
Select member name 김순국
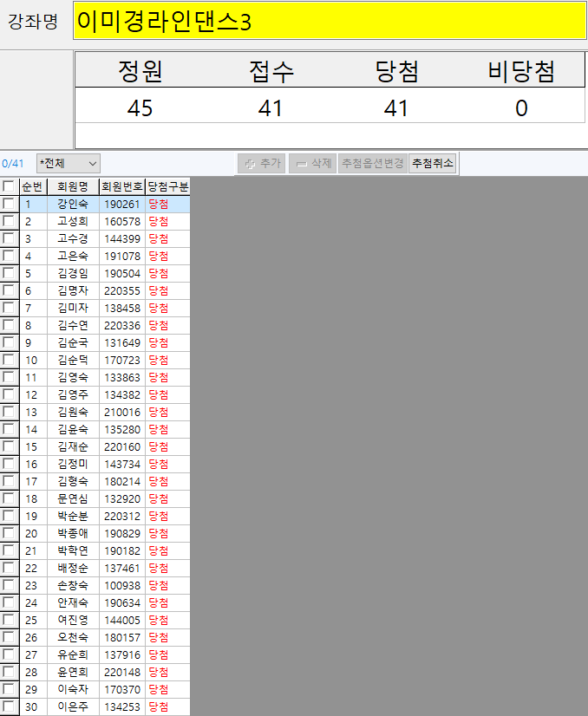tap(73, 343)
